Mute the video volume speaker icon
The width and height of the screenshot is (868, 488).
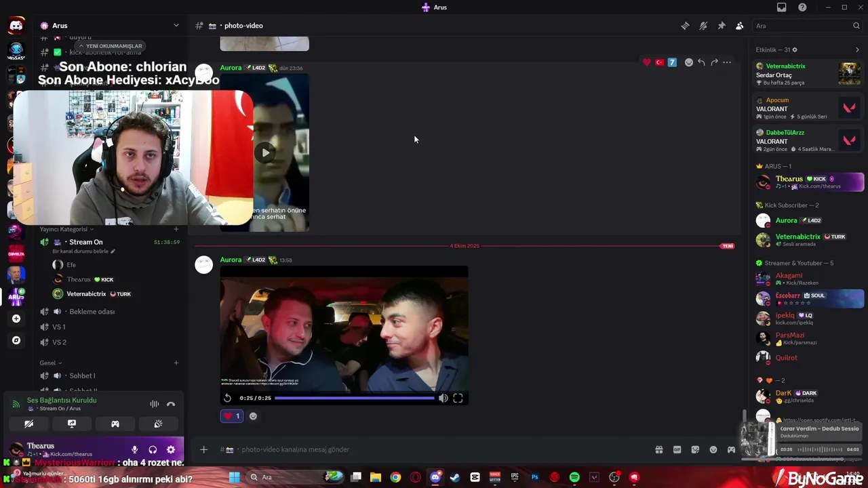tap(443, 399)
